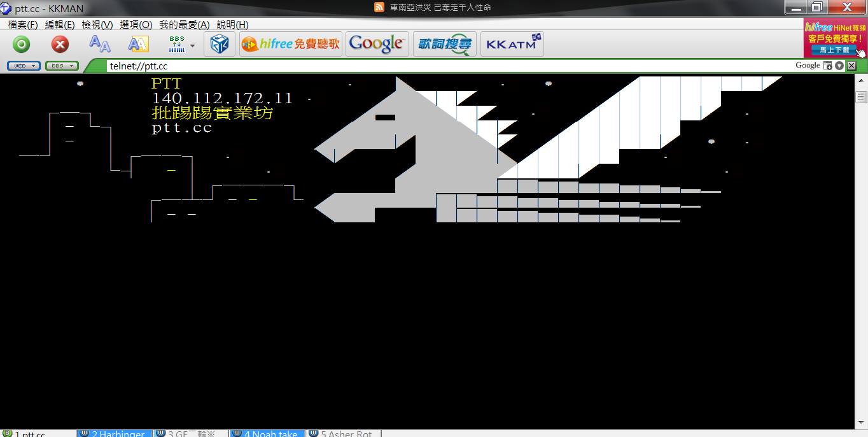Switch to the 4 Noah take tab
The height and width of the screenshot is (437, 868).
pos(267,434)
